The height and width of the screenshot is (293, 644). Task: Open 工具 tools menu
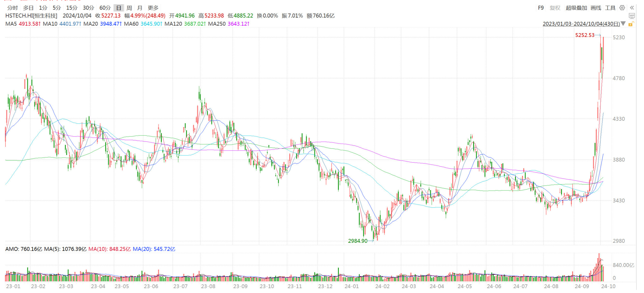coord(610,8)
